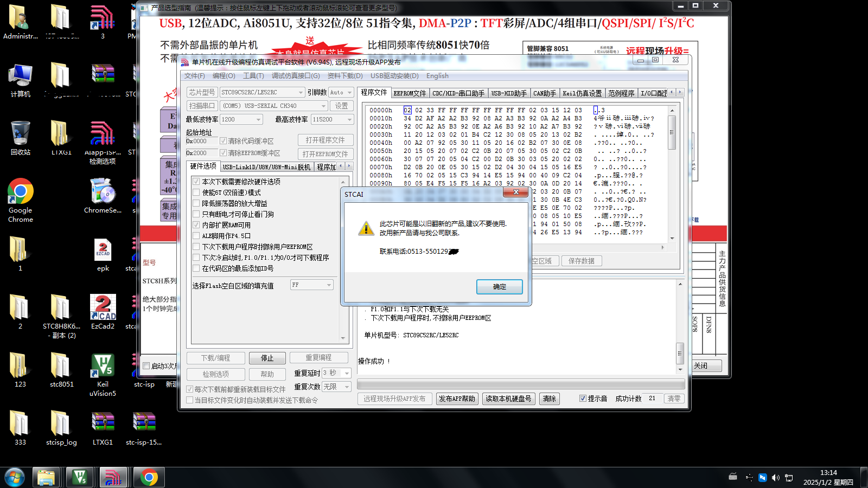Click the volume speaker tray icon

pyautogui.click(x=775, y=477)
